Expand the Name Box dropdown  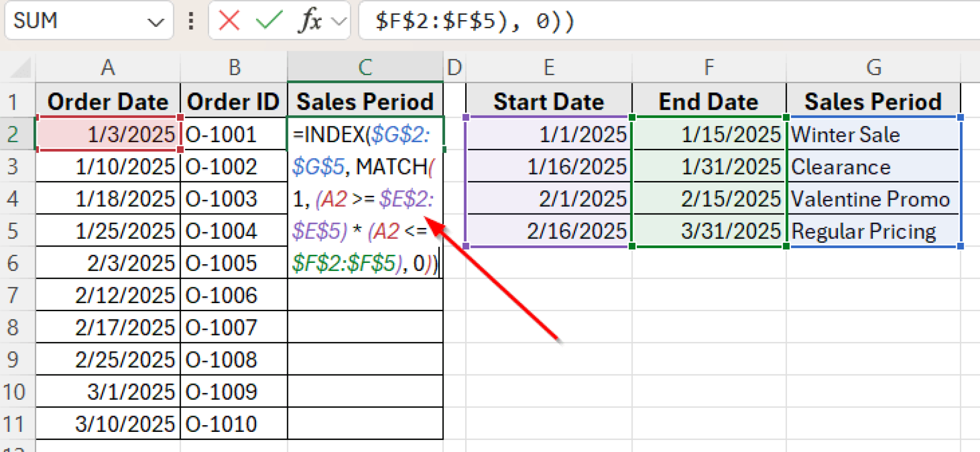click(156, 22)
